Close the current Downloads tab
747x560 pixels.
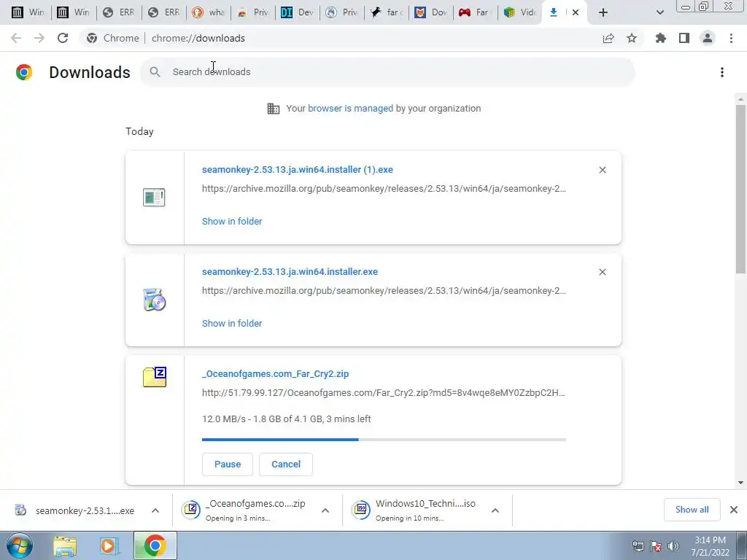pos(576,12)
